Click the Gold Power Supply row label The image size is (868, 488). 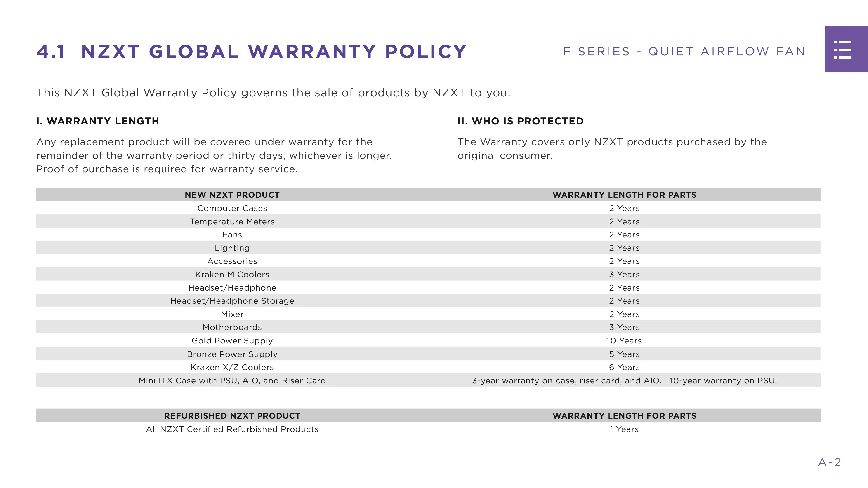tap(232, 341)
